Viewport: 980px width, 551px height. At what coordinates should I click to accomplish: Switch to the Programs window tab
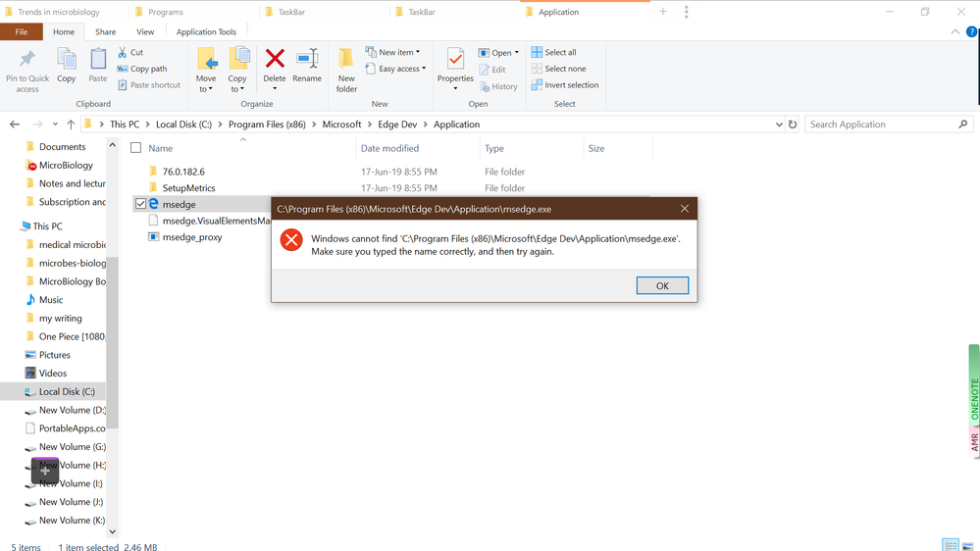point(166,12)
